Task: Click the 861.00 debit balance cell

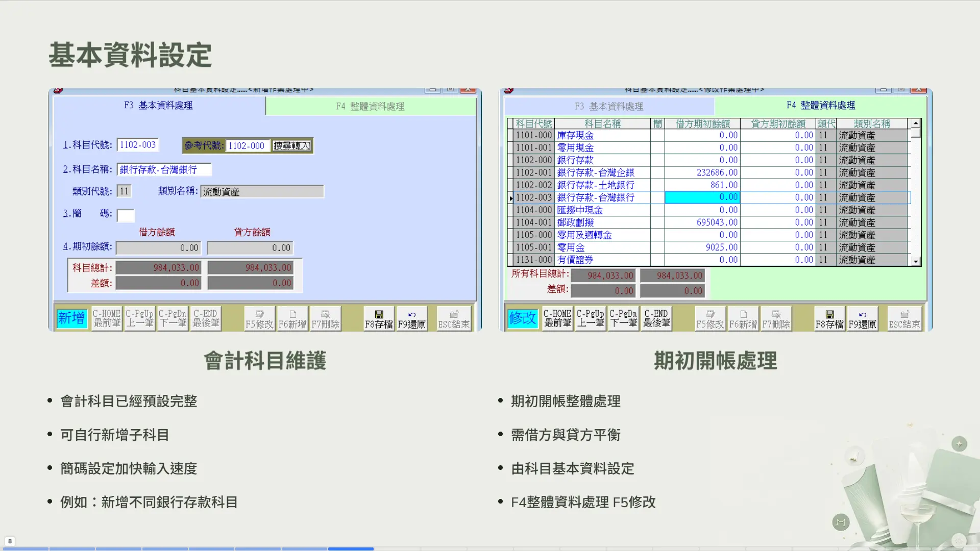Action: 702,185
